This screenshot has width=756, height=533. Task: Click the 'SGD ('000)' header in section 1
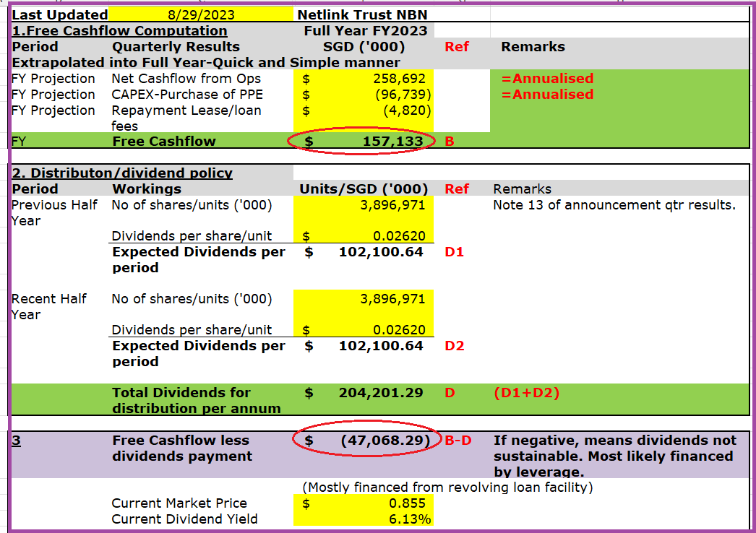pyautogui.click(x=364, y=46)
